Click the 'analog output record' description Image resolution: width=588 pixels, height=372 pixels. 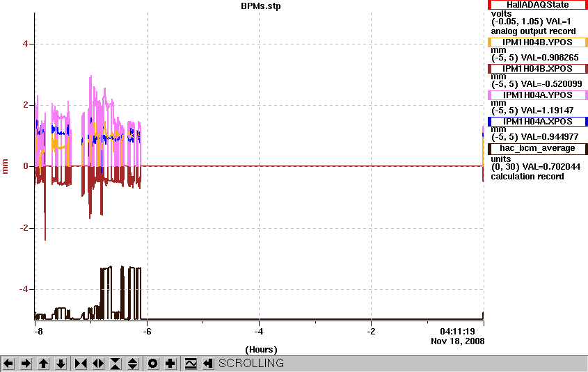[533, 31]
